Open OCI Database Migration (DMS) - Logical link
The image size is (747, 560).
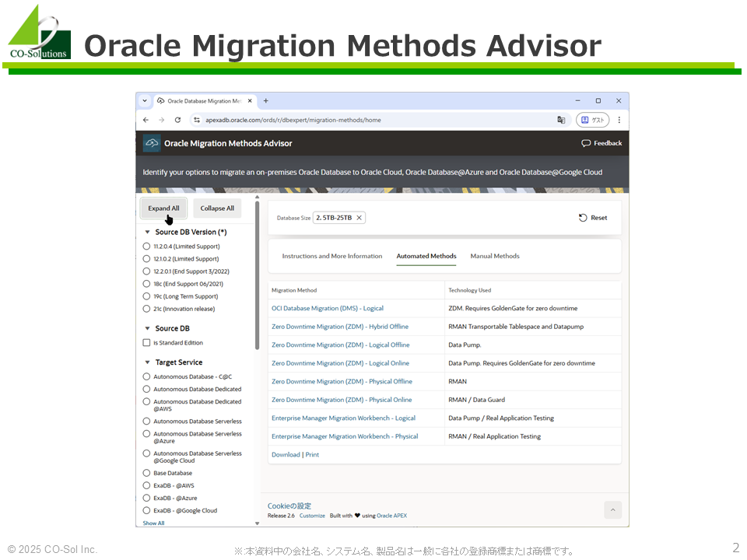click(x=328, y=308)
